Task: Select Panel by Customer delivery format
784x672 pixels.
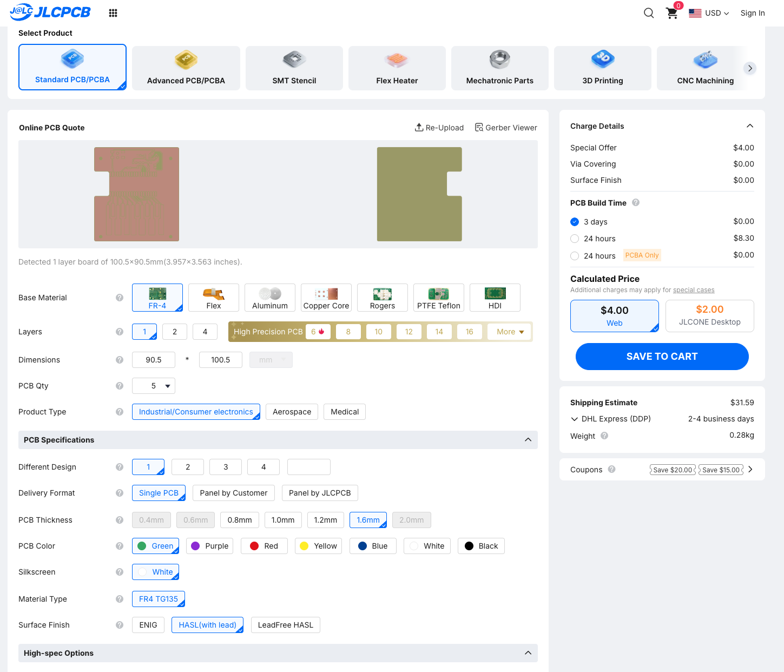Action: pos(234,493)
